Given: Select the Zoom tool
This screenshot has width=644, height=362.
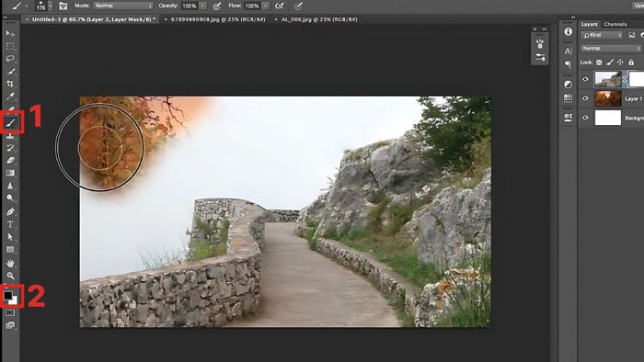Looking at the screenshot, I should pyautogui.click(x=10, y=276).
